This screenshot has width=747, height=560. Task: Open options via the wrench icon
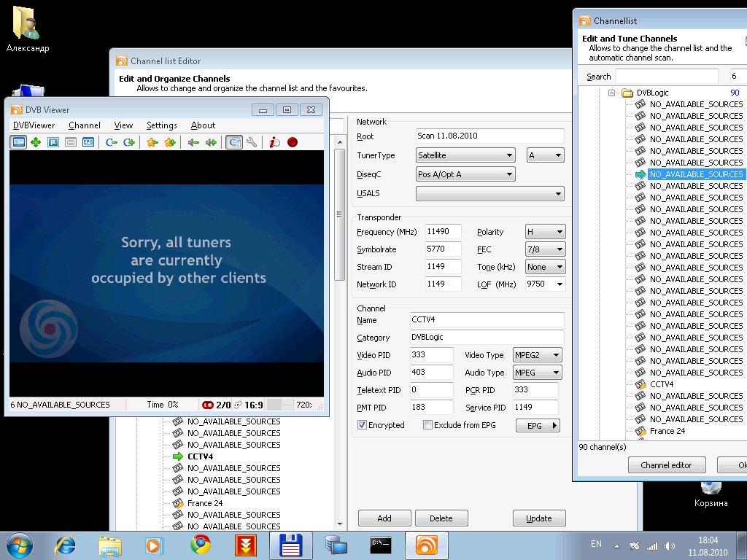coord(252,143)
